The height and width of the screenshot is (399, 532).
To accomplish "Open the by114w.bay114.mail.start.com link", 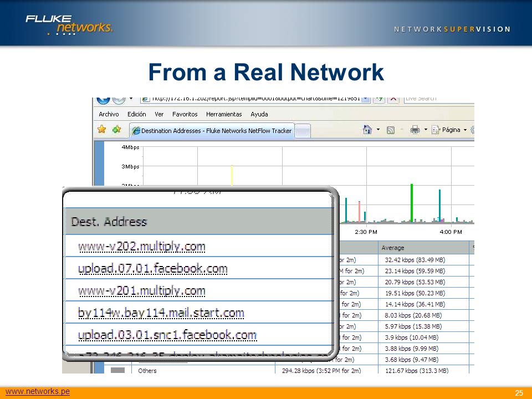I will click(161, 313).
